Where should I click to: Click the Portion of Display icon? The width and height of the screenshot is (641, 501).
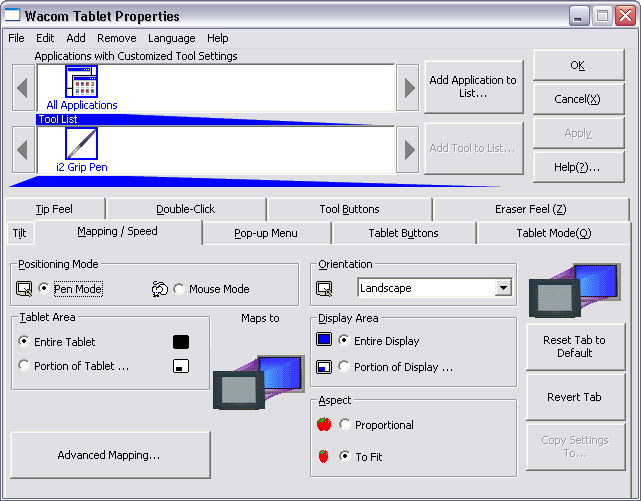(x=324, y=367)
